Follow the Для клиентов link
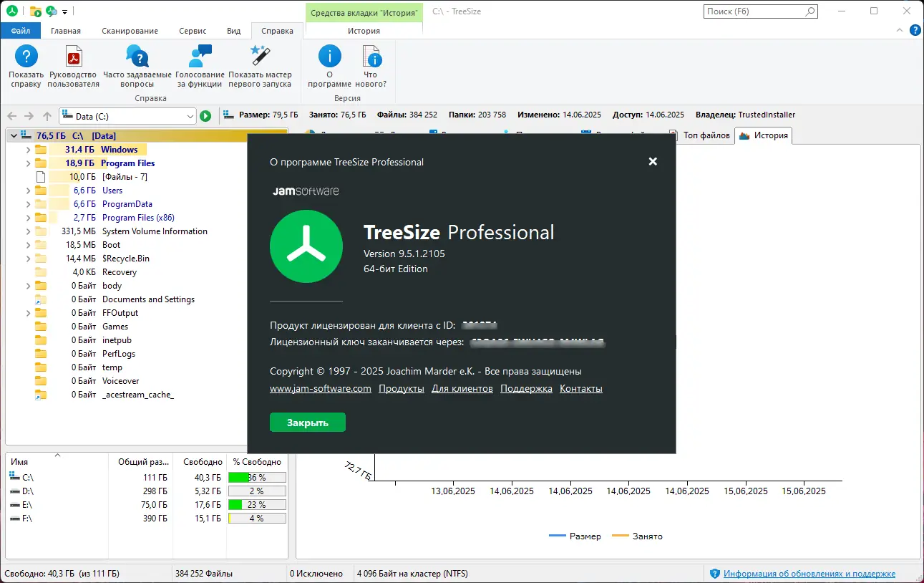Viewport: 924px width, 583px height. [462, 389]
